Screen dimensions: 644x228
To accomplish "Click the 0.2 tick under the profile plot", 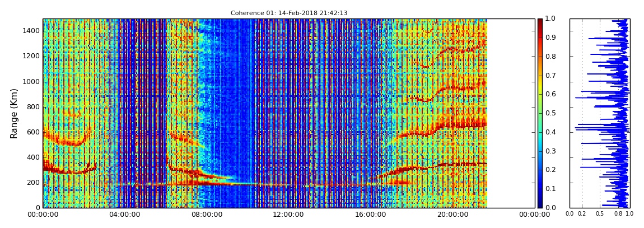I will (582, 213).
